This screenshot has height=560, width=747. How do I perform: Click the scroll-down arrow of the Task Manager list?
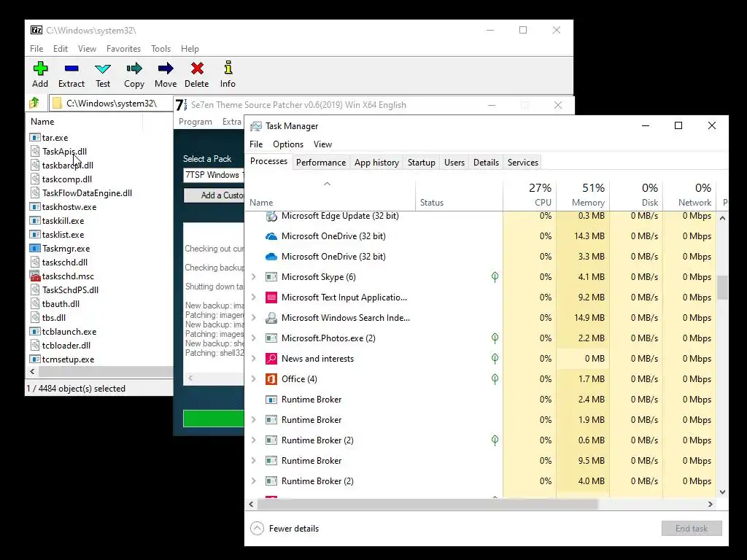click(x=722, y=492)
